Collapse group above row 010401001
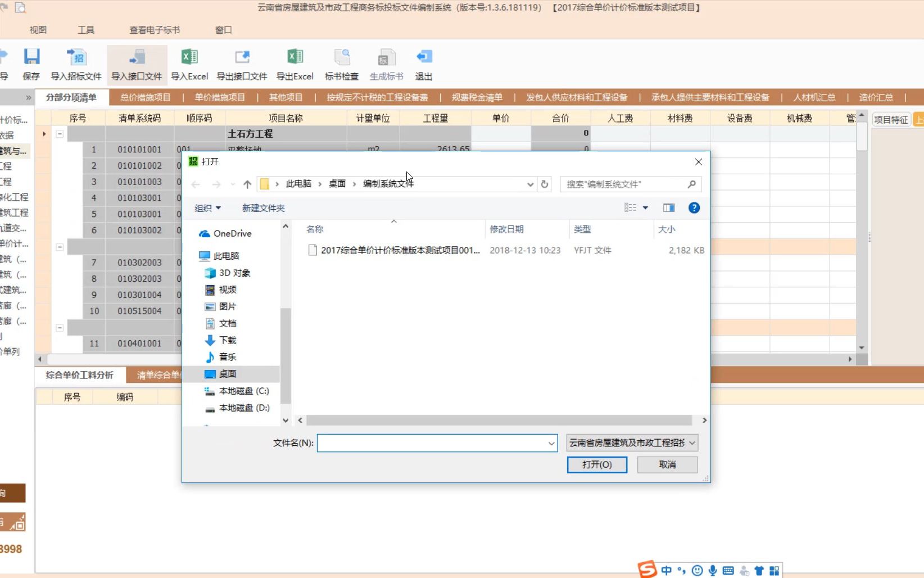 (x=60, y=327)
